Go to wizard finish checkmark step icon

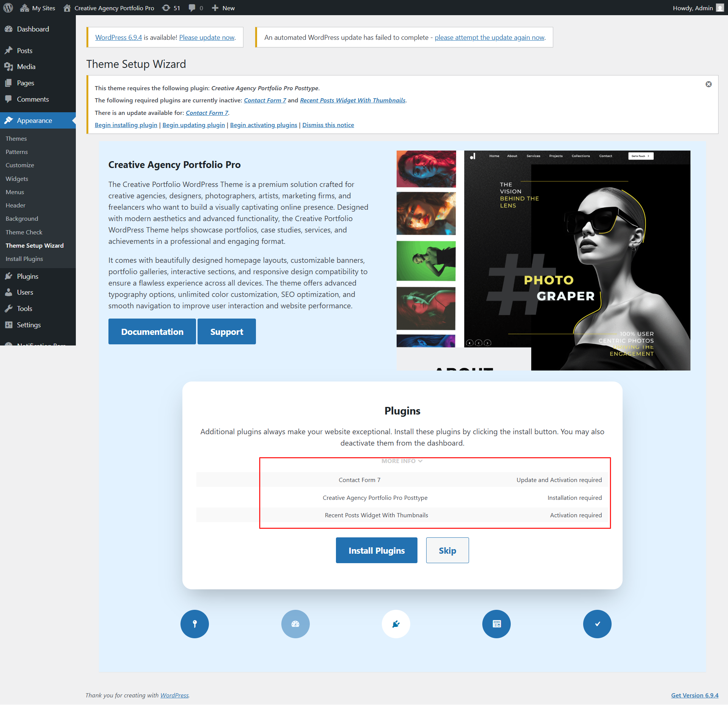point(597,624)
